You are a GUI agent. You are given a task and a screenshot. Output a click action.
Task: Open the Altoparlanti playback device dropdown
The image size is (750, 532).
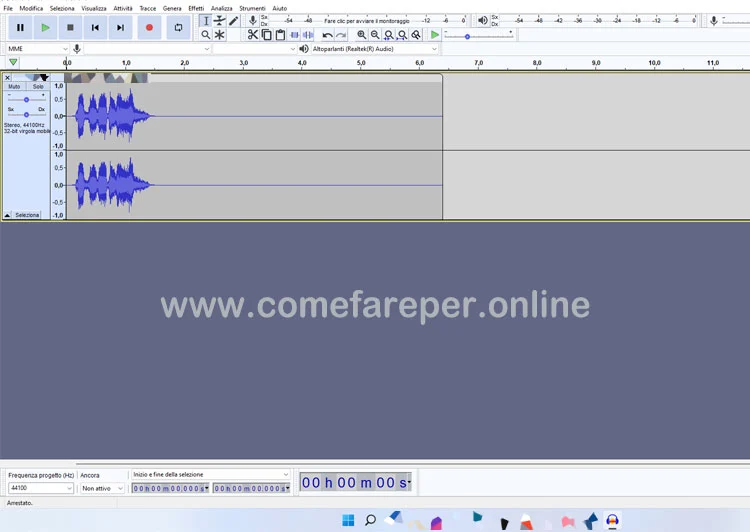[375, 49]
